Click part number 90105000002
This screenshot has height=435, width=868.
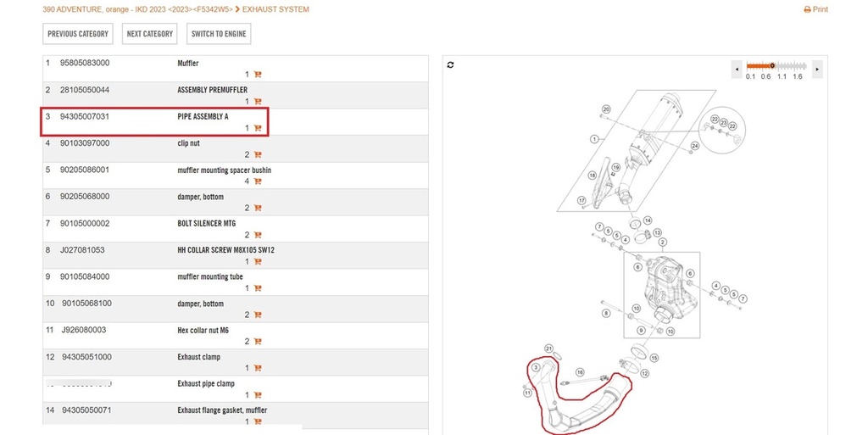pyautogui.click(x=85, y=223)
